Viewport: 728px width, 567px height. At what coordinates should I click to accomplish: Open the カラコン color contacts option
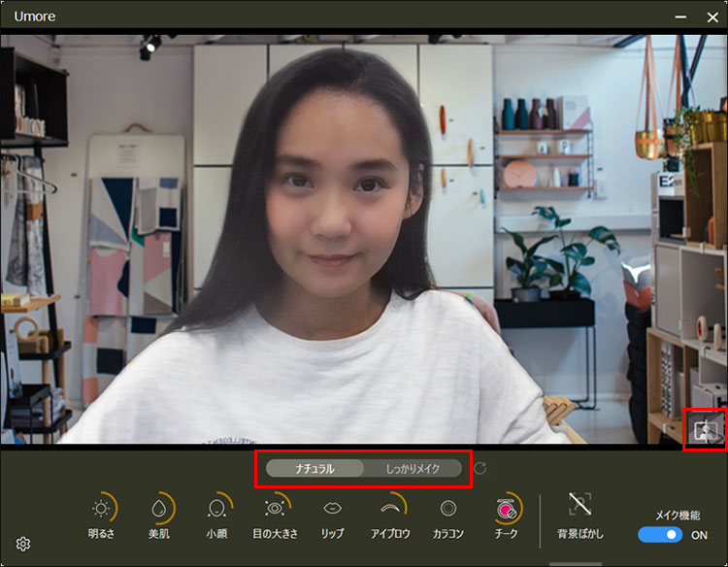coord(447,508)
